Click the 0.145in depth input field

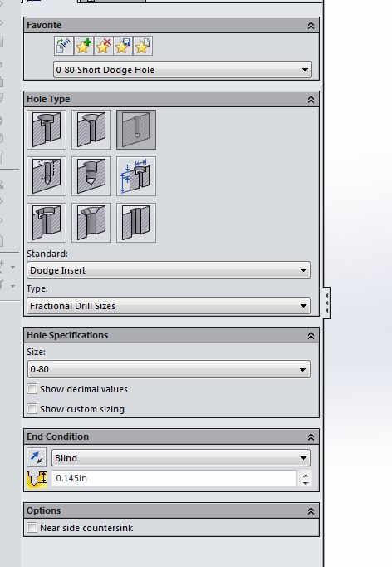tap(174, 478)
